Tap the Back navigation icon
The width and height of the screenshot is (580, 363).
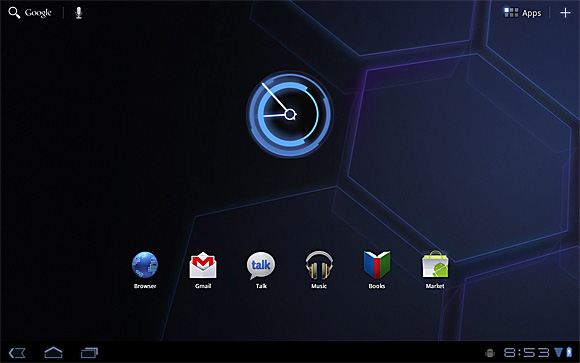[17, 353]
